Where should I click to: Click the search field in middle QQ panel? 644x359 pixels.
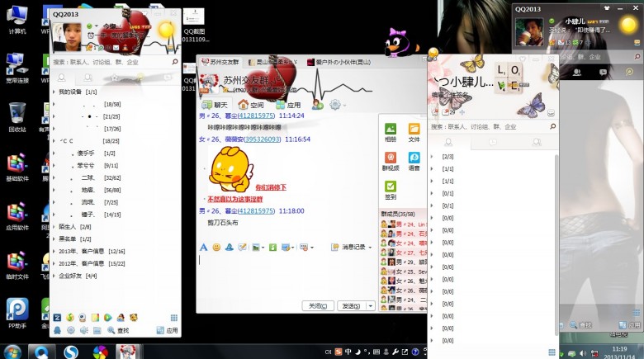coord(489,126)
